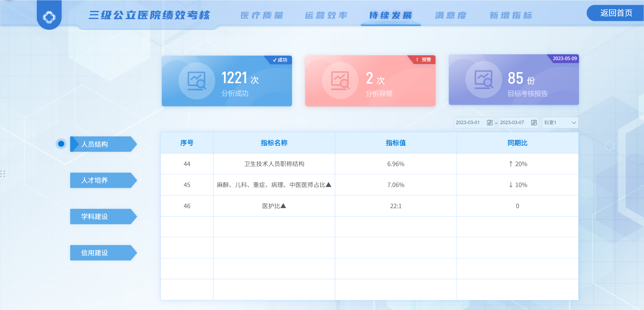The height and width of the screenshot is (310, 644).
Task: Open the start date calendar icon
Action: [x=490, y=122]
